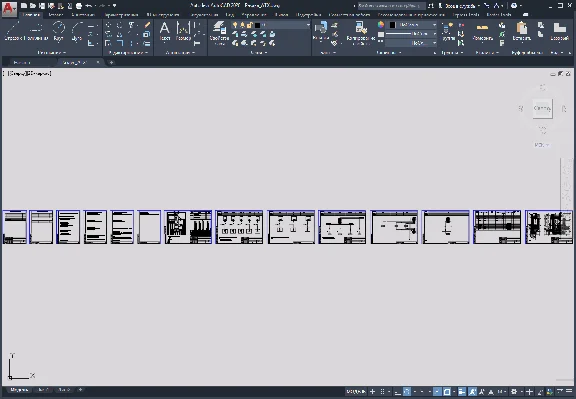This screenshot has height=399, width=576.
Task: Click the Paste (Вставить) clipboard icon
Action: point(521,30)
